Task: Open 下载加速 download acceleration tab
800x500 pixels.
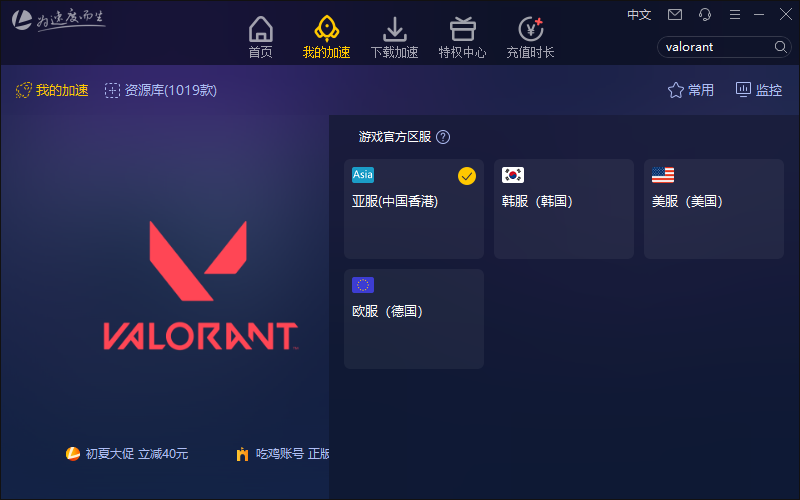Action: [394, 37]
